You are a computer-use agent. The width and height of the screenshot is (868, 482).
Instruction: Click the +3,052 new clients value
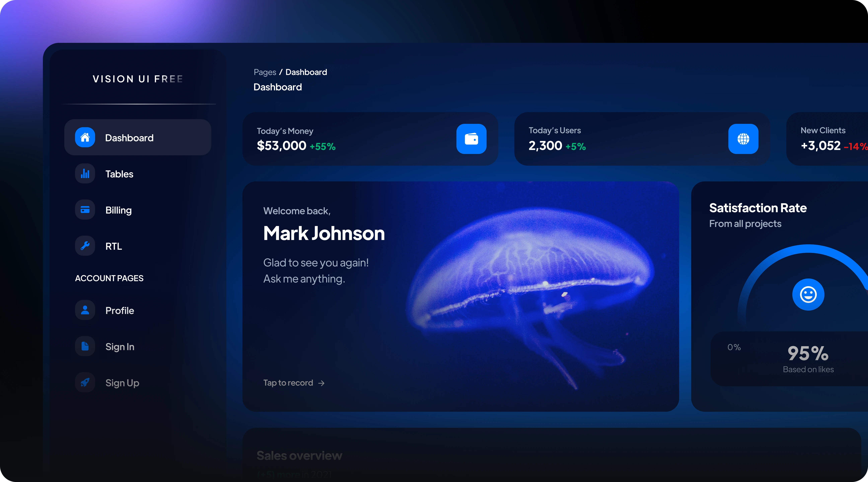pos(820,145)
